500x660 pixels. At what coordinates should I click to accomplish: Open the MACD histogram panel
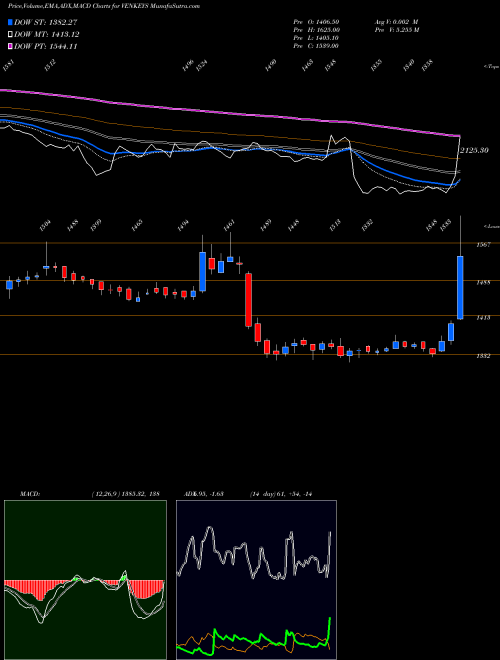[x=85, y=580]
